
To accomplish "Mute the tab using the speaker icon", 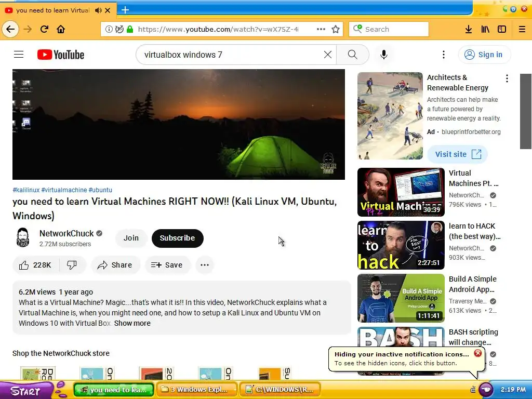I will tap(98, 10).
